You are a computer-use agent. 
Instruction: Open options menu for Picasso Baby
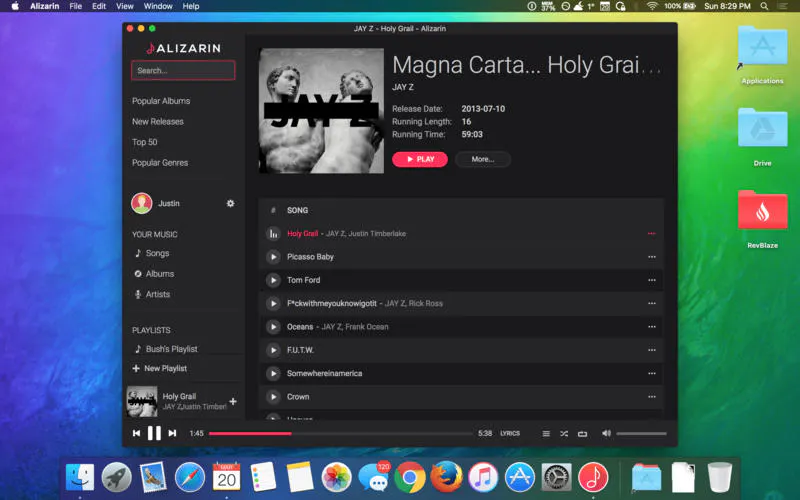coord(652,257)
